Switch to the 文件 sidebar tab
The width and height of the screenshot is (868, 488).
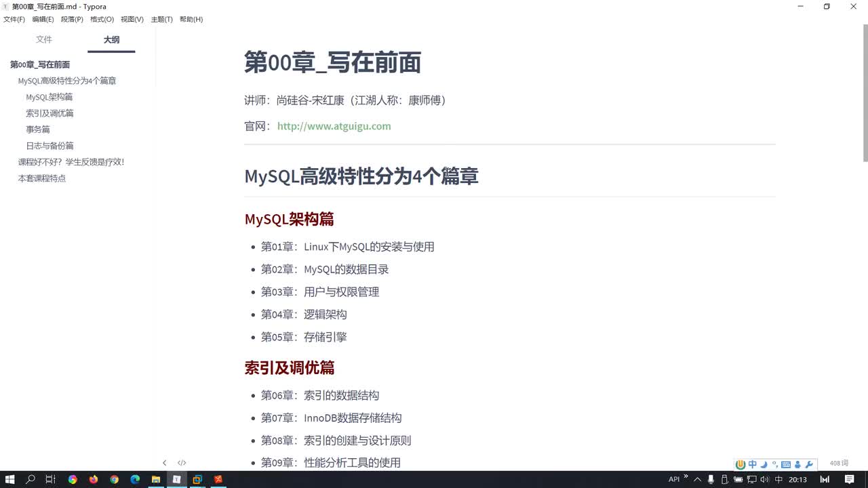click(44, 40)
